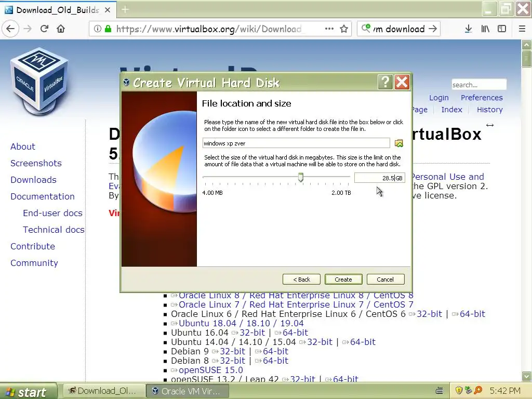
Task: Click the Login link
Action: click(x=438, y=98)
